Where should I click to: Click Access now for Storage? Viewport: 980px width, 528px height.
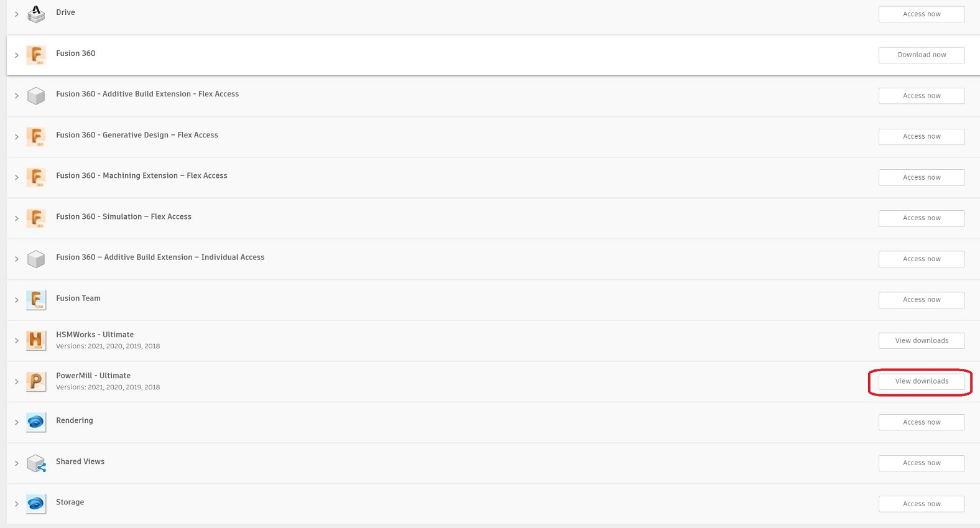tap(922, 504)
